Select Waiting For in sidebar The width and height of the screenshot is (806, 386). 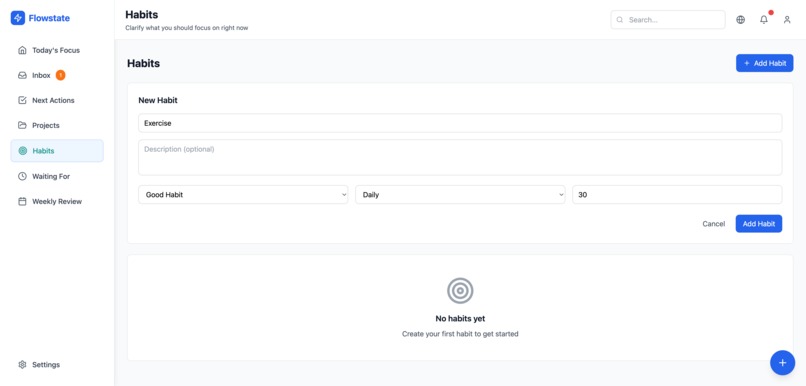[x=57, y=176]
